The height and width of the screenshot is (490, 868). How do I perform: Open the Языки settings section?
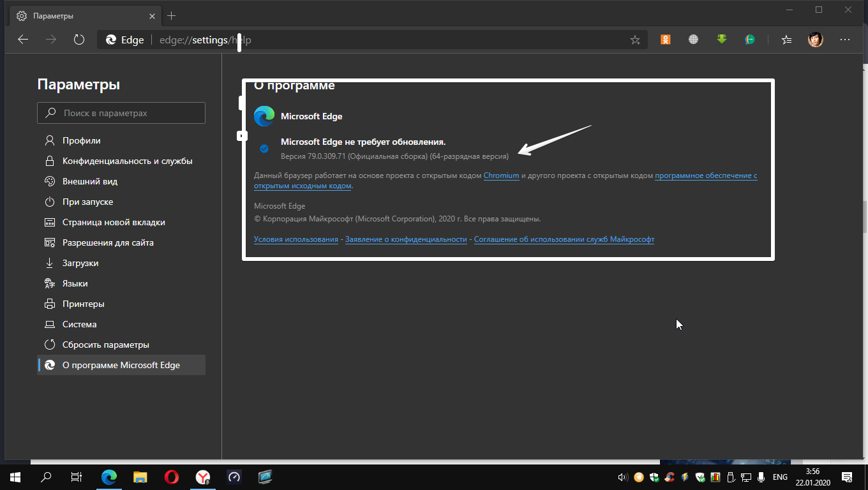(x=121, y=283)
